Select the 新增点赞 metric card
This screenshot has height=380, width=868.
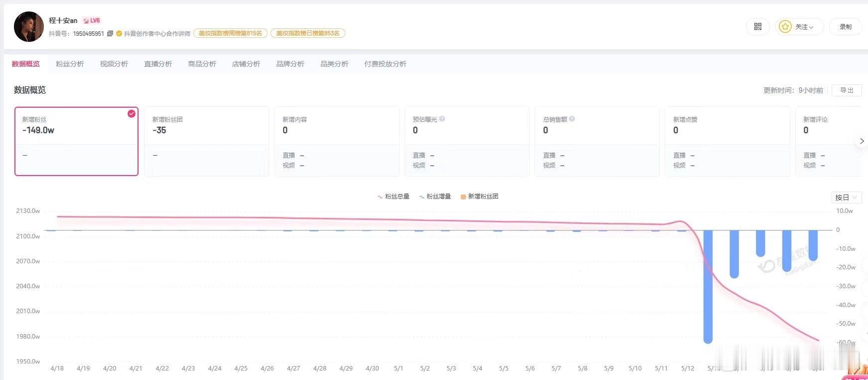(727, 141)
